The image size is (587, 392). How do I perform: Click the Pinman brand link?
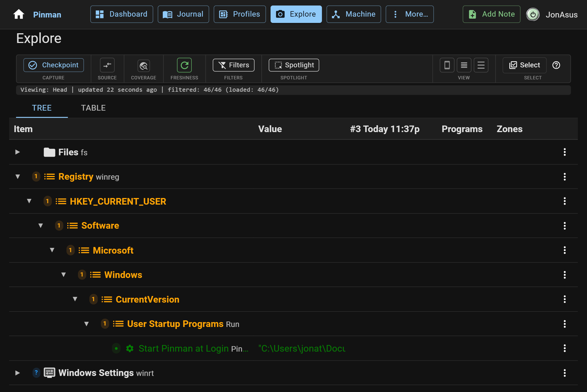(47, 15)
